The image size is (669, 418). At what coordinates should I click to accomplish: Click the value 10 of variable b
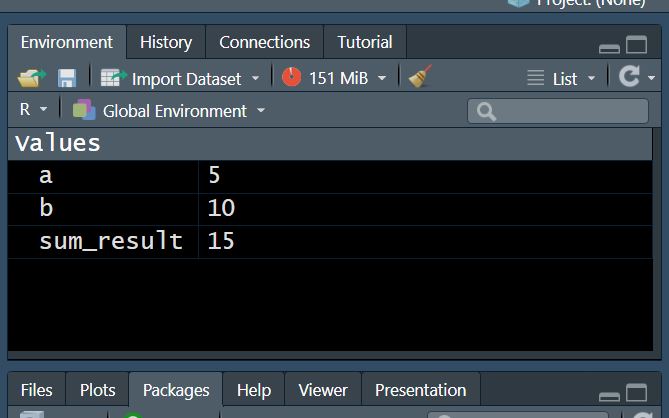[221, 208]
